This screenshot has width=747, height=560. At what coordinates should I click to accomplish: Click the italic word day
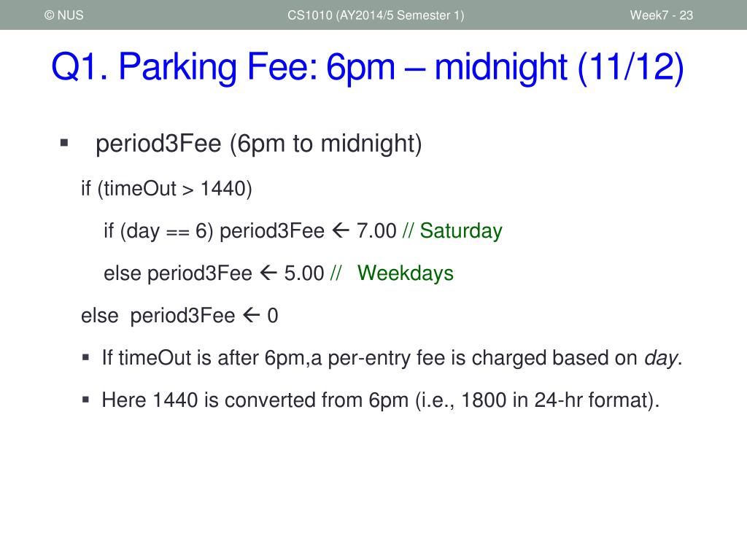click(661, 358)
